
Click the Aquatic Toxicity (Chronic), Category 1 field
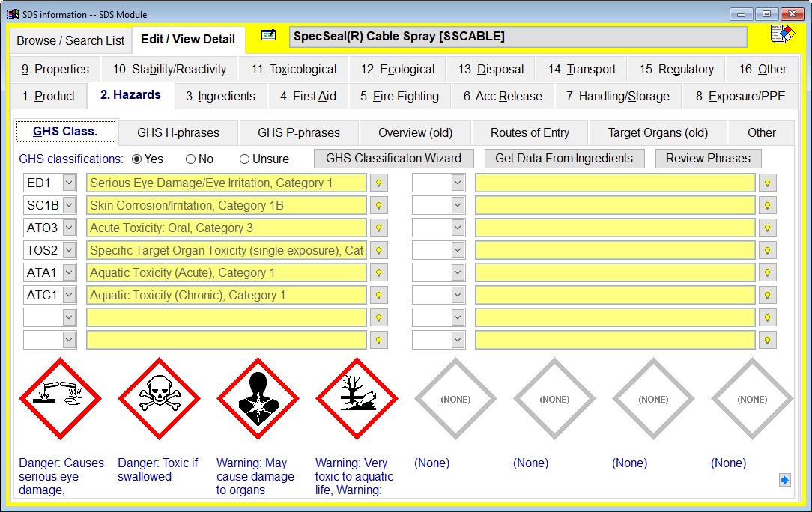pyautogui.click(x=226, y=295)
